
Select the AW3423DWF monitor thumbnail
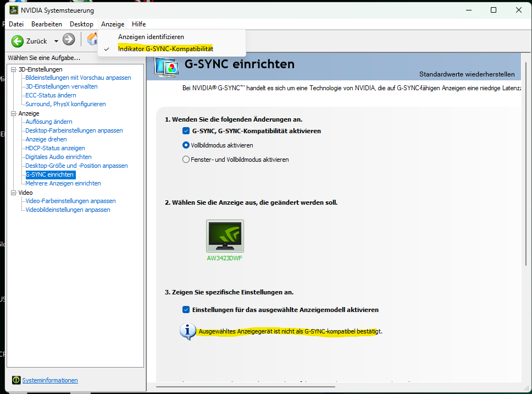pyautogui.click(x=225, y=236)
